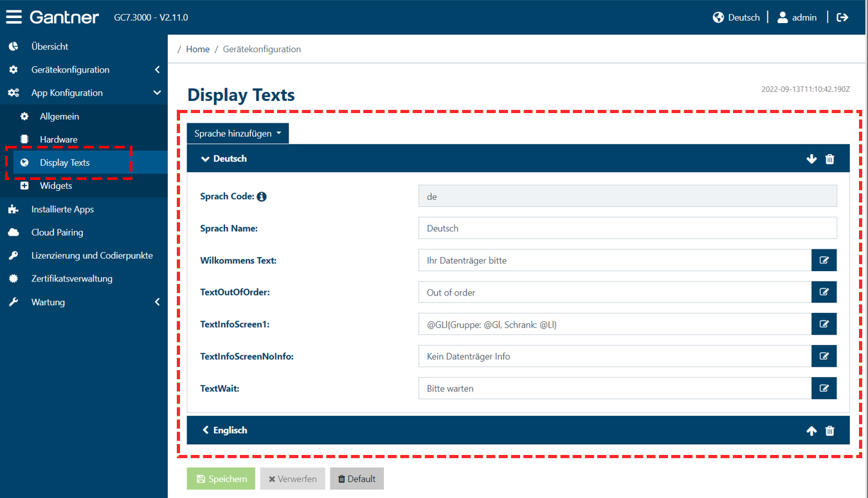Click the TextInfoScreenNoInfo input field
This screenshot has height=498, width=868.
(x=615, y=356)
